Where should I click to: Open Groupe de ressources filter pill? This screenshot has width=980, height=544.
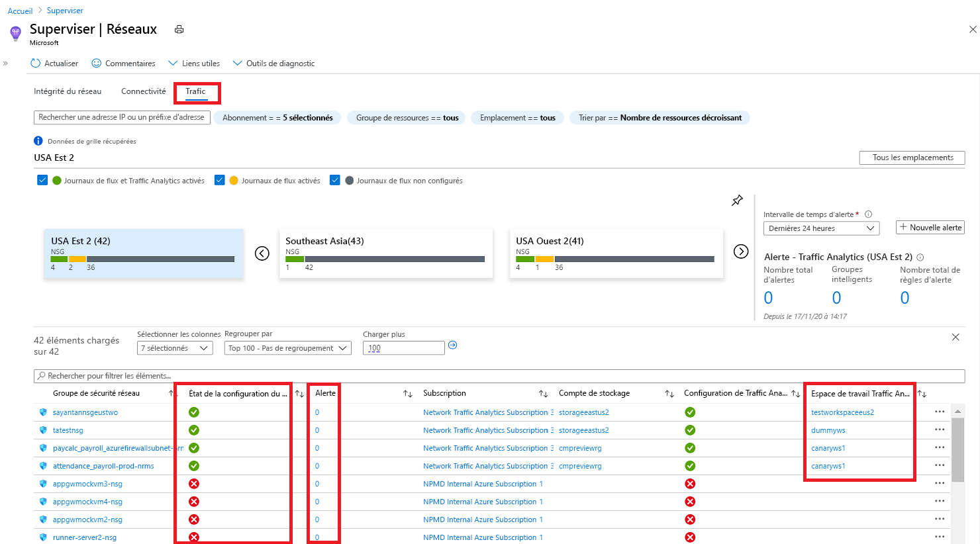(407, 118)
